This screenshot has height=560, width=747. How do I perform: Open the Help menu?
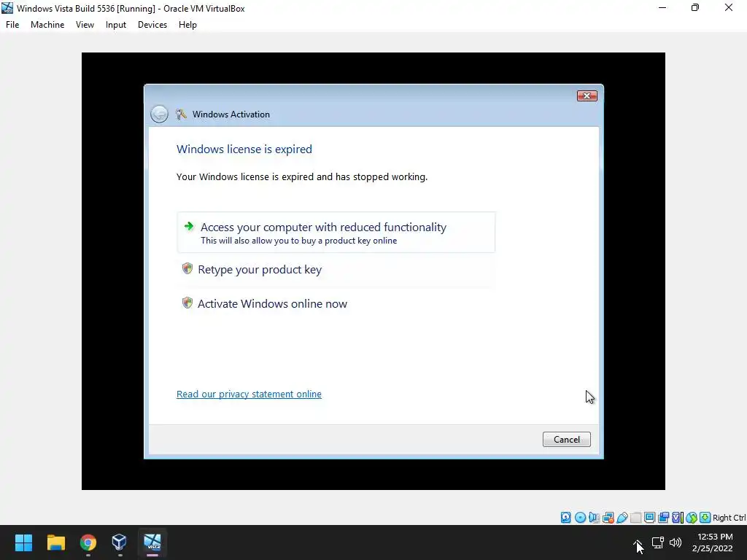click(x=187, y=25)
